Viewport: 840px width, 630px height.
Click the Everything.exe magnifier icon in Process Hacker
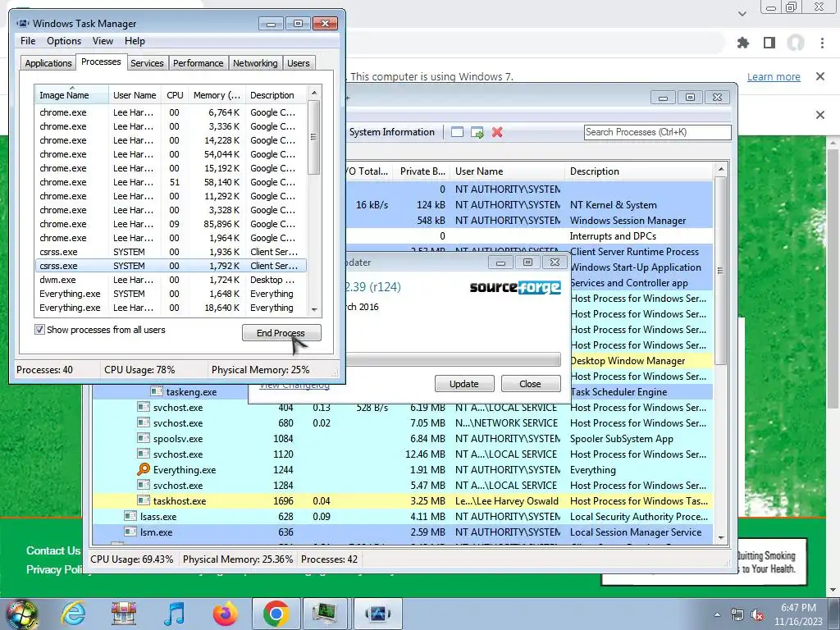[x=143, y=469]
